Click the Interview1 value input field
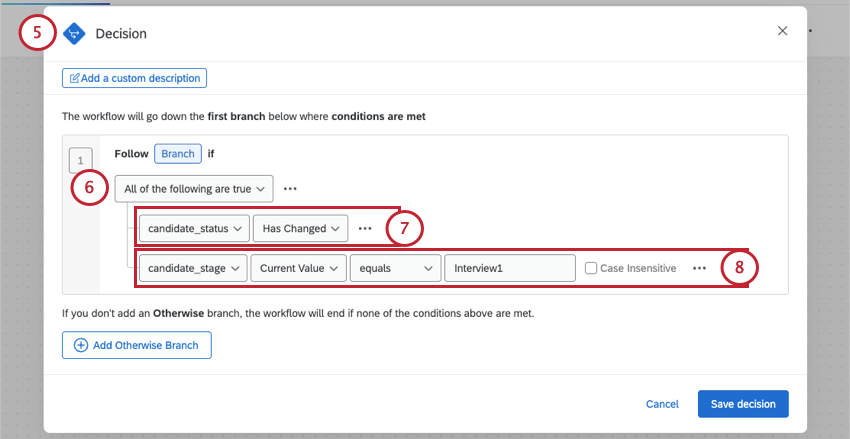850x439 pixels. tap(510, 268)
